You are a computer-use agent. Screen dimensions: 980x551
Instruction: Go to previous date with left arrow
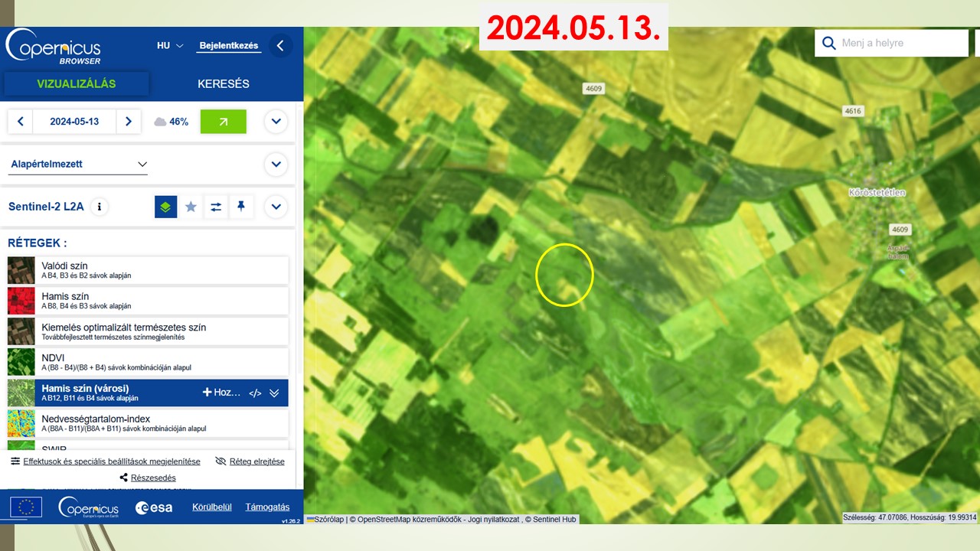pyautogui.click(x=21, y=122)
